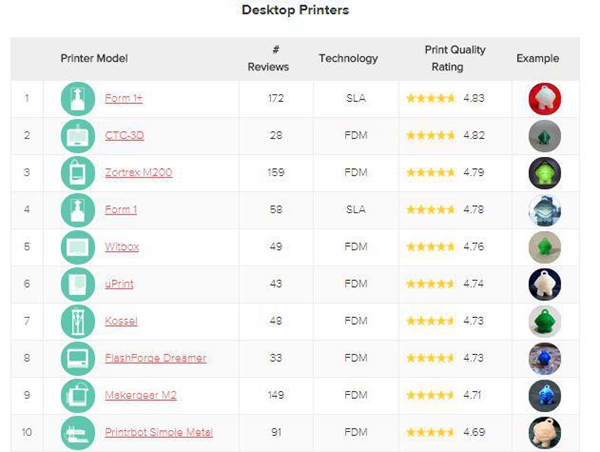Click the Kossel printer icon
The image size is (600, 452).
(78, 321)
